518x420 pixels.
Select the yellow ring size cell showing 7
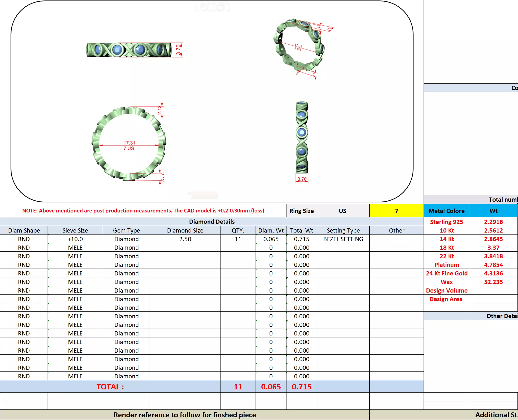(396, 211)
